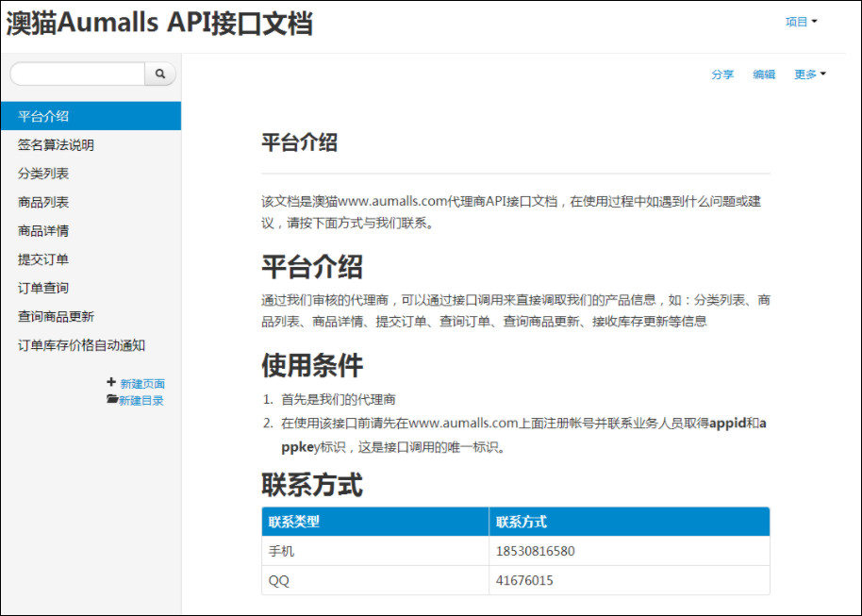Click the phone number 18530816580 cell
862x616 pixels.
point(629,551)
